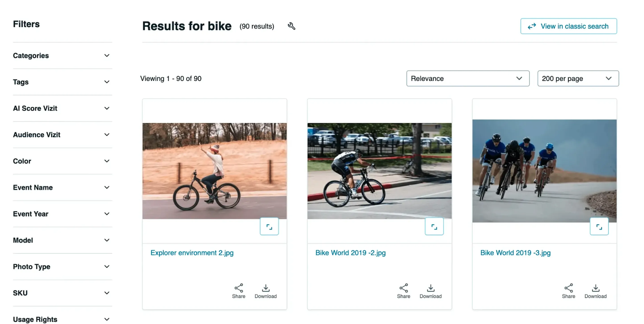Screen dimensions: 644x324
Task: Expand preview of Bike World 2019 -3 image
Action: coord(599,227)
